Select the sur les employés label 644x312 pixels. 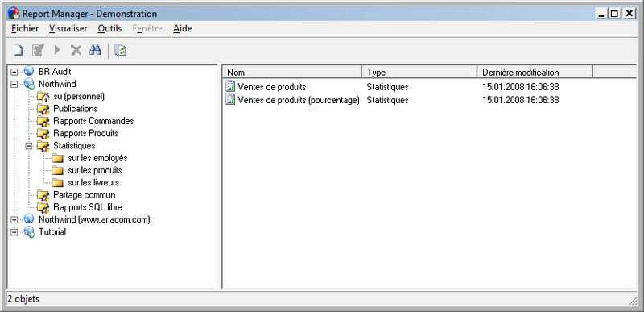click(97, 158)
